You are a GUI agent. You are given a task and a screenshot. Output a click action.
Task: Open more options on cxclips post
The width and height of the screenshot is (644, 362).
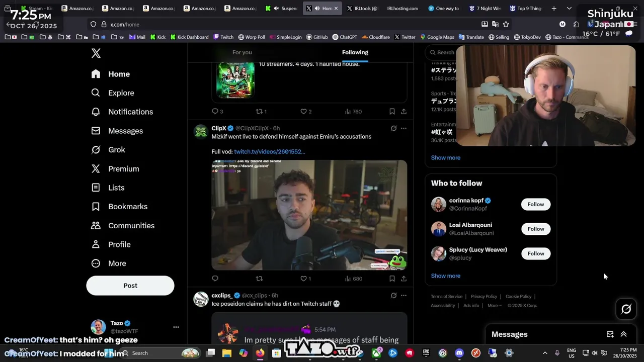click(404, 295)
